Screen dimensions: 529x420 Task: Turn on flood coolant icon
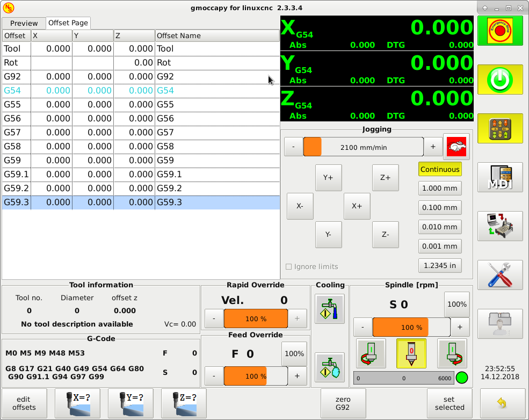pyautogui.click(x=330, y=309)
